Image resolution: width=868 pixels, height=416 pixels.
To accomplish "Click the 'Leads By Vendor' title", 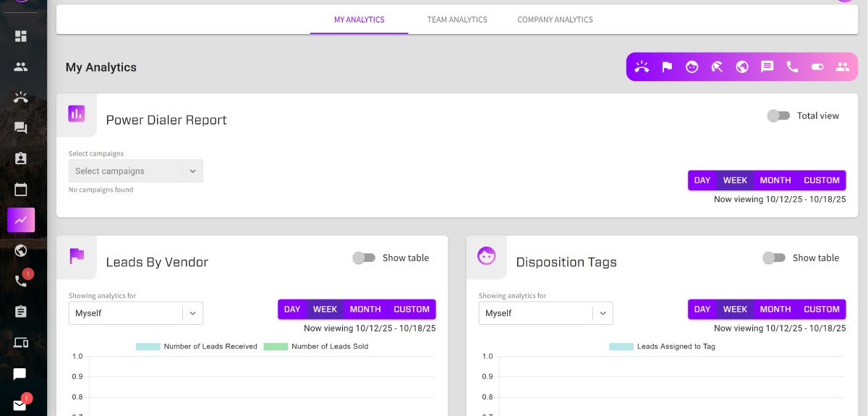I will 157,262.
